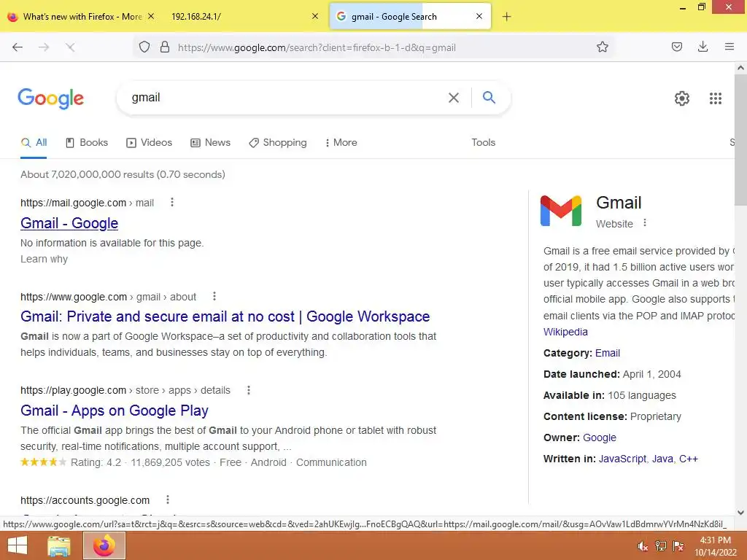This screenshot has width=747, height=560.
Task: Expand the More search filters menu
Action: 341,142
